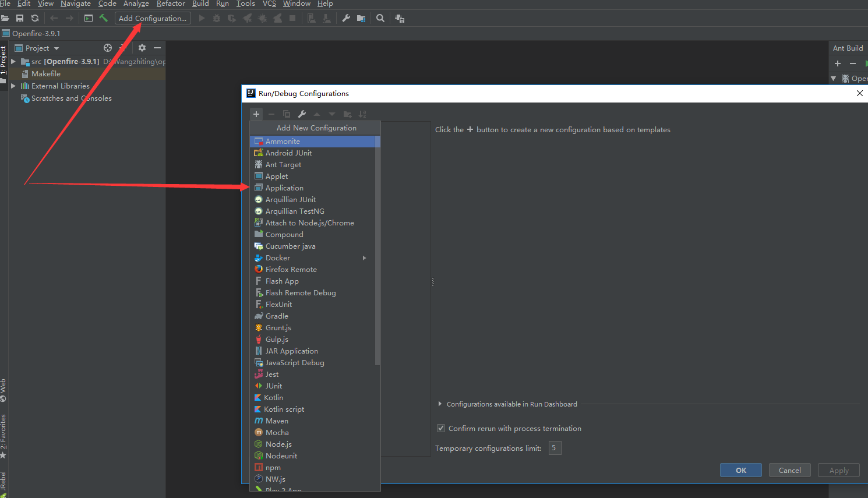Expand Configurations available in Run Dashboard

(x=440, y=404)
